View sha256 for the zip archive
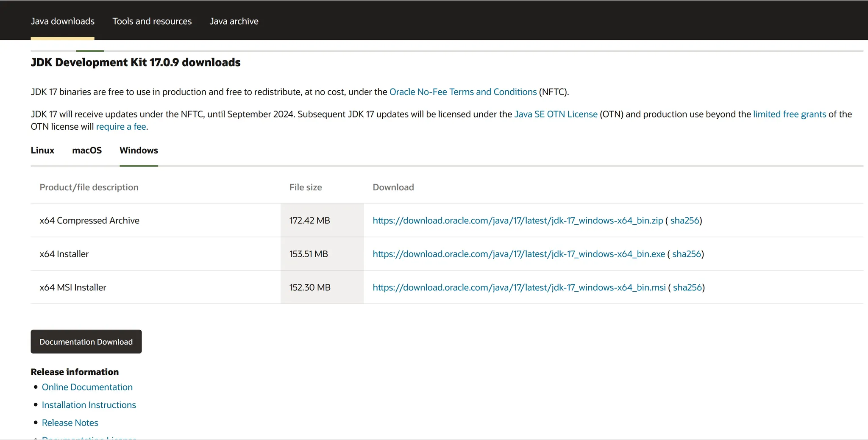 click(684, 220)
